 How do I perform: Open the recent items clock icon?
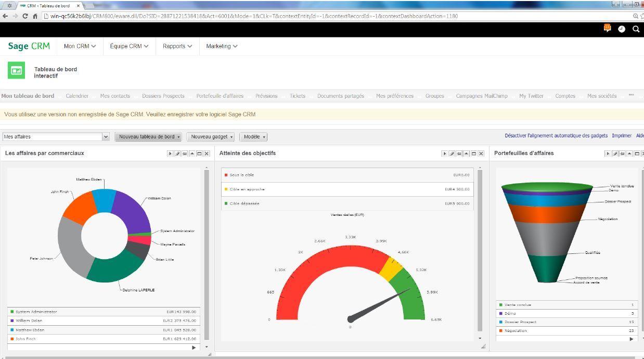(x=622, y=29)
